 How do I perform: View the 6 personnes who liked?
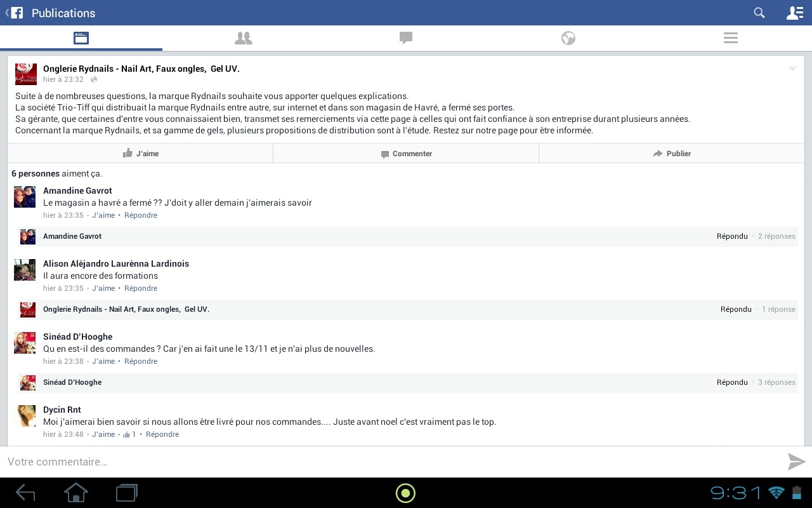coord(36,173)
